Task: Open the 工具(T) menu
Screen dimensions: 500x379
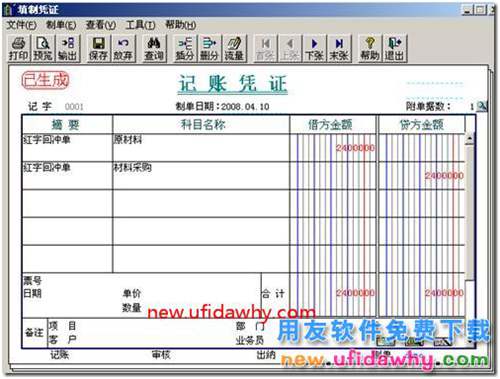Action: coord(140,25)
